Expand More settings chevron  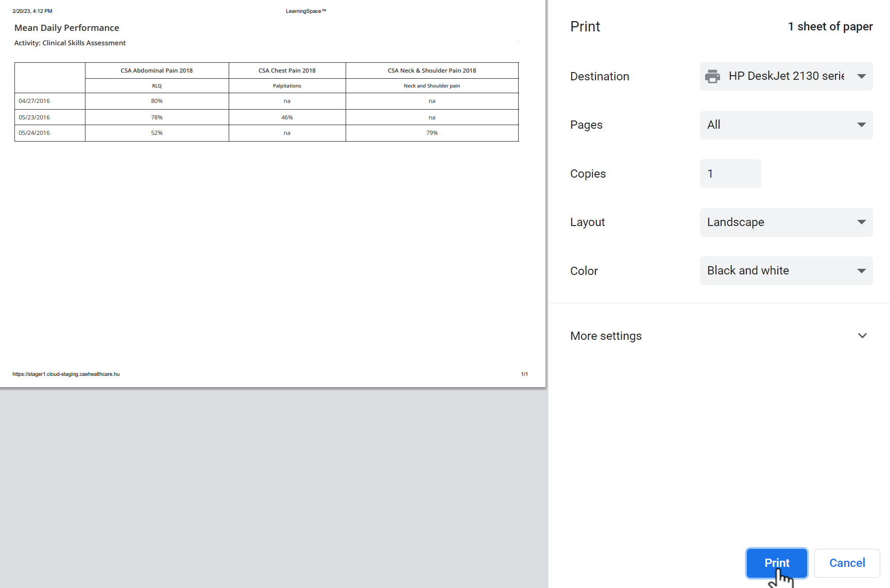[862, 336]
